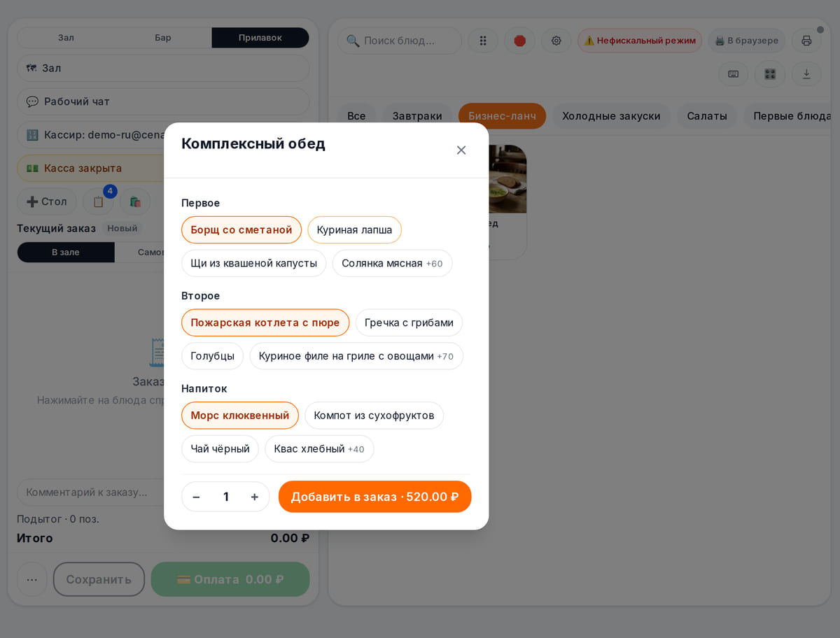This screenshot has width=840, height=638.
Task: Click red stop icon in toolbar
Action: pos(519,41)
